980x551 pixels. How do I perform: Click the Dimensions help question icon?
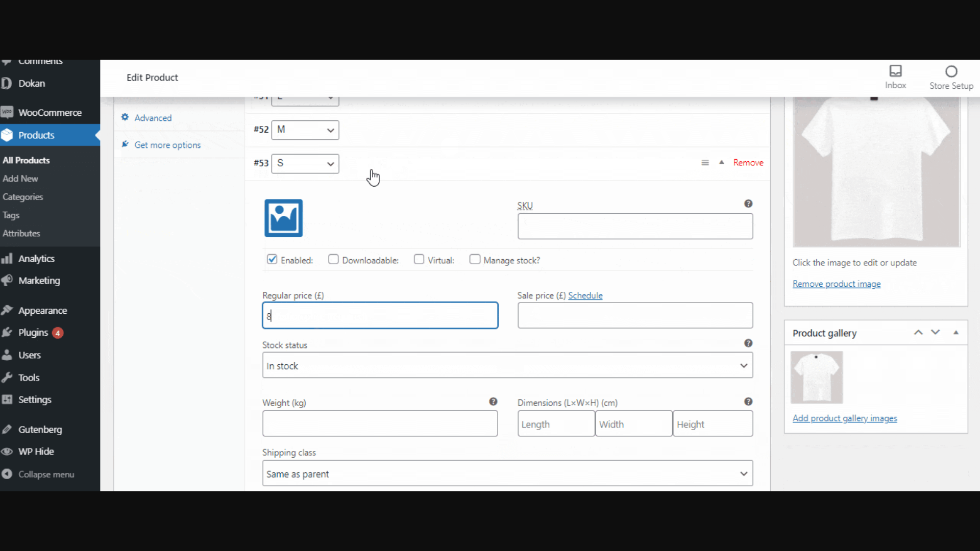(x=748, y=402)
